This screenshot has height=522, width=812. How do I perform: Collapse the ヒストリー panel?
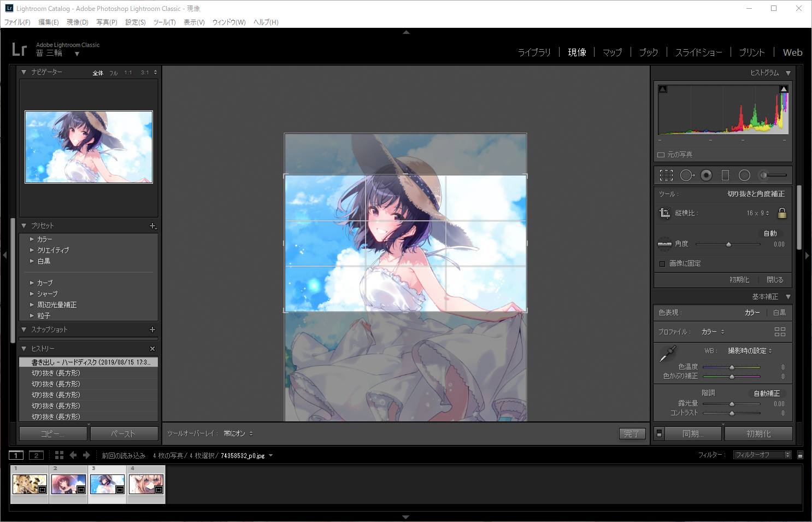coord(23,349)
